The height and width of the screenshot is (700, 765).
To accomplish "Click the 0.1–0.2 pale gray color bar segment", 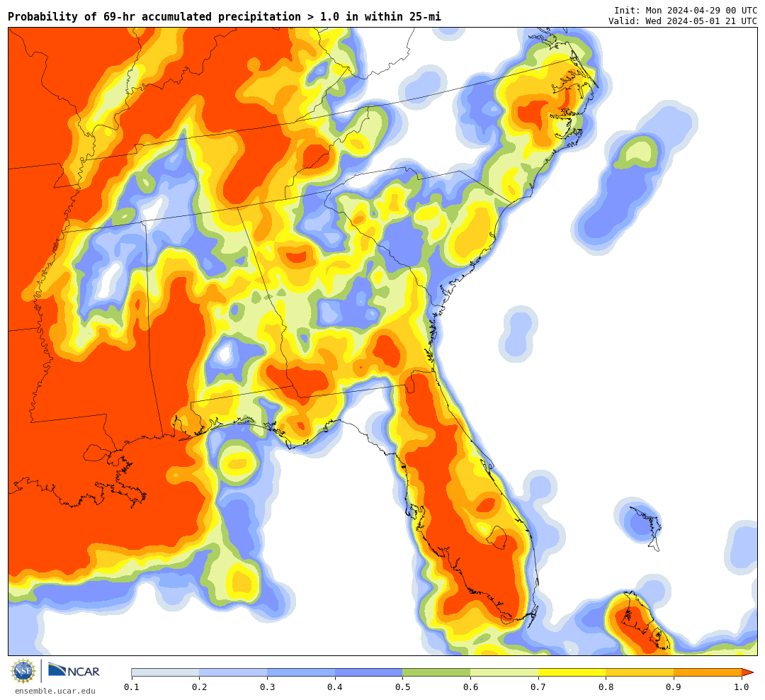I will [165, 672].
